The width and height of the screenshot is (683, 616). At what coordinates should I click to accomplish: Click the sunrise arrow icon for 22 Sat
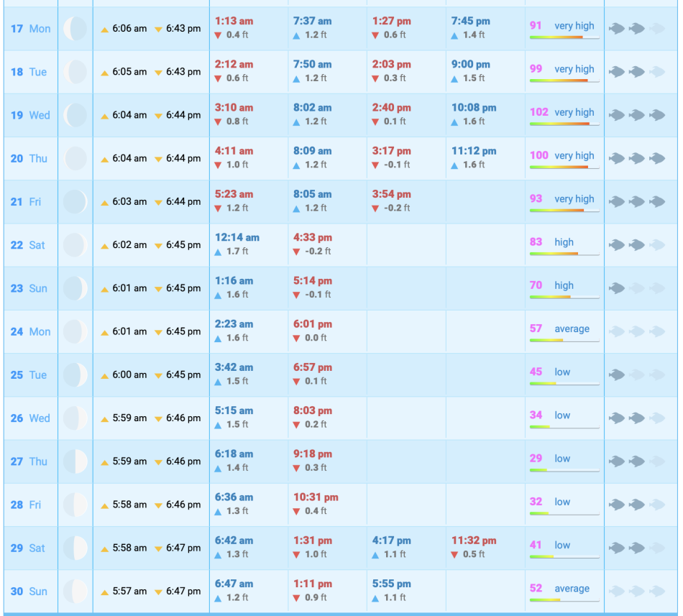pos(105,246)
